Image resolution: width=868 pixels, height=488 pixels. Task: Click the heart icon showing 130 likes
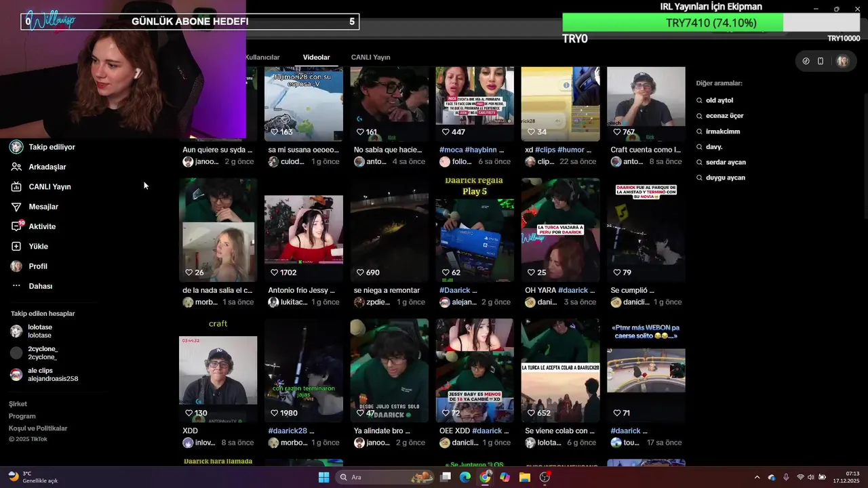[189, 413]
